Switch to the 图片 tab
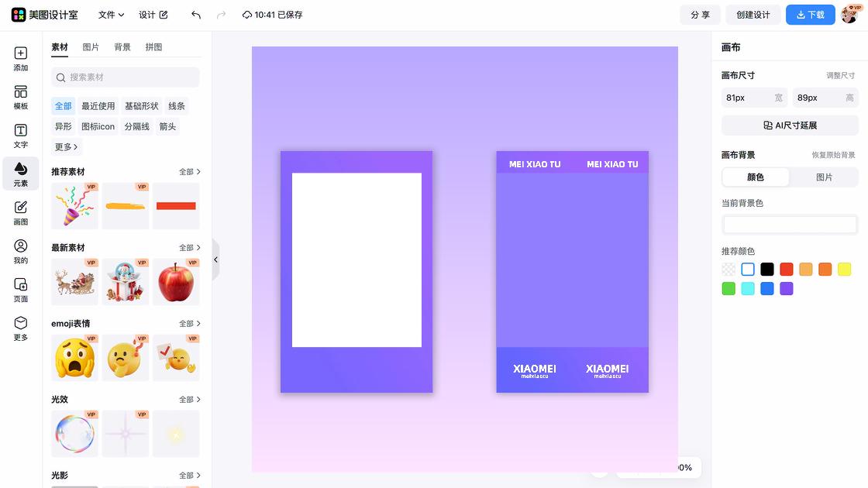Image resolution: width=868 pixels, height=488 pixels. click(x=91, y=47)
